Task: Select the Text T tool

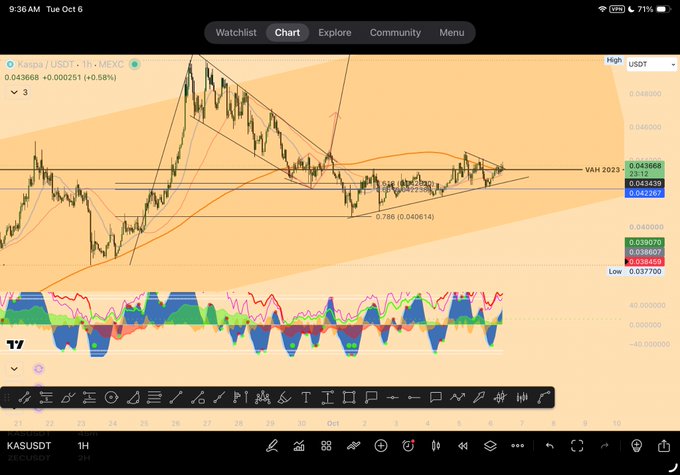Action: coord(306,397)
